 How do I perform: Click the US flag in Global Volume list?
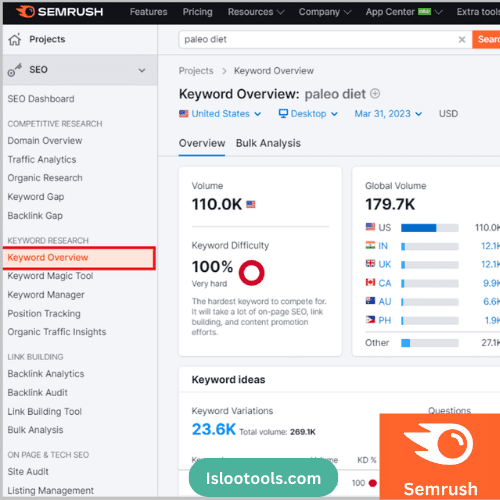tap(370, 227)
